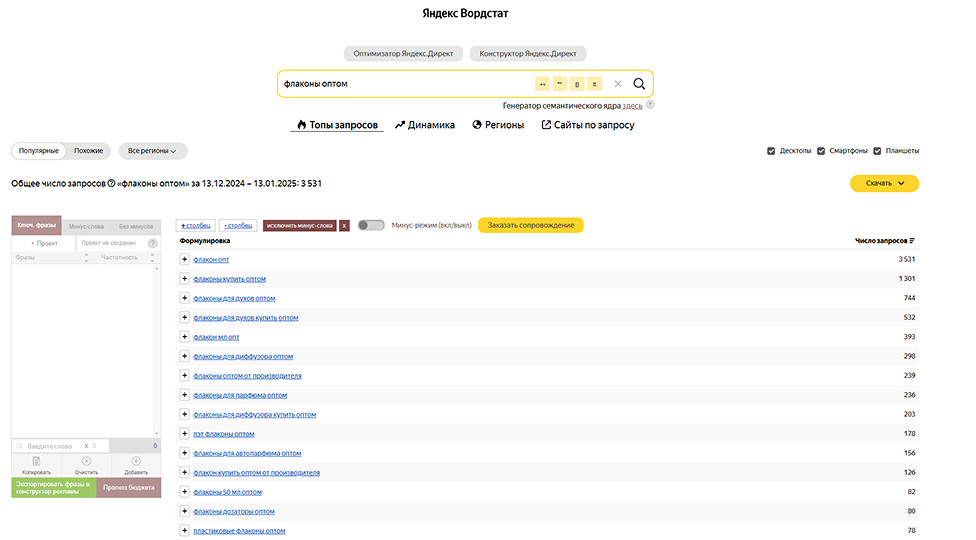Click the magnifier search icon in query bar
This screenshot has width=976, height=540.
coord(639,83)
